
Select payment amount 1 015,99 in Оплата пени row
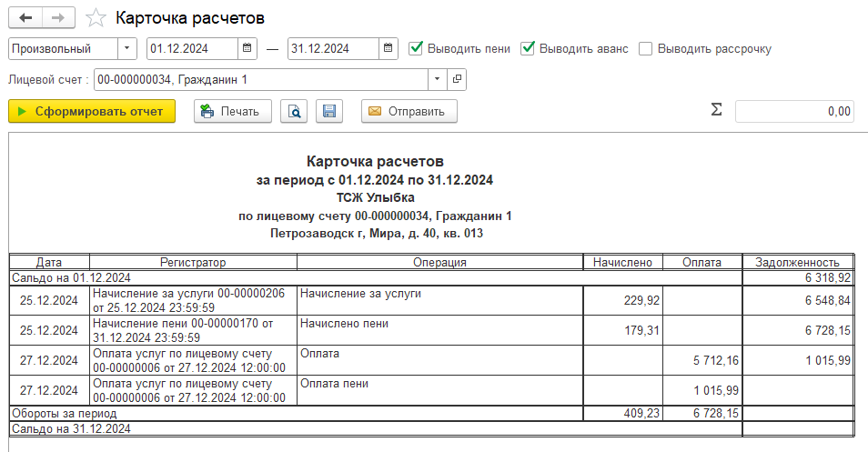701,390
